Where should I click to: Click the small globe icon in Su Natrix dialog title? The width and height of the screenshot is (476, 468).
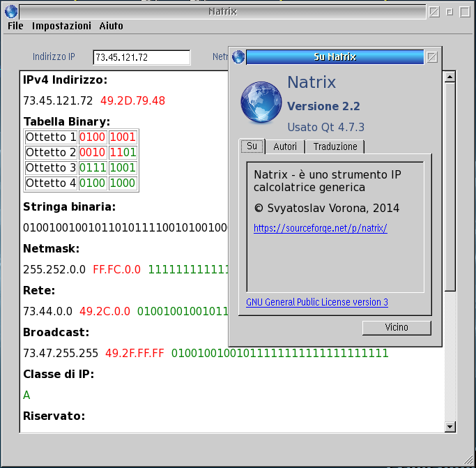pyautogui.click(x=238, y=56)
